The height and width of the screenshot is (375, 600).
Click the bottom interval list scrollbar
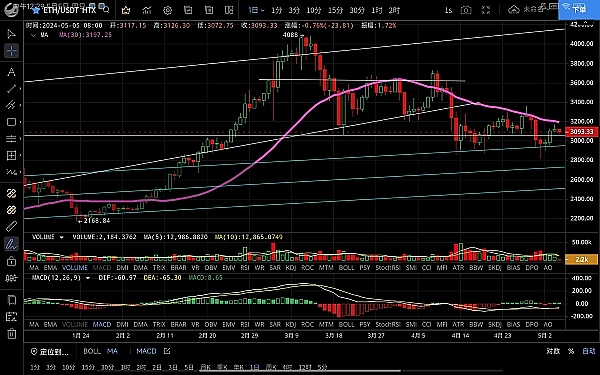[300, 370]
